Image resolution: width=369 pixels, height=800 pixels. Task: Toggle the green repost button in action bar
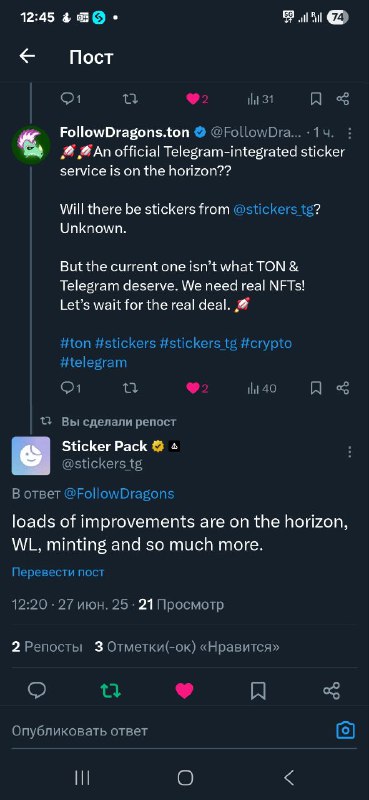pyautogui.click(x=111, y=691)
